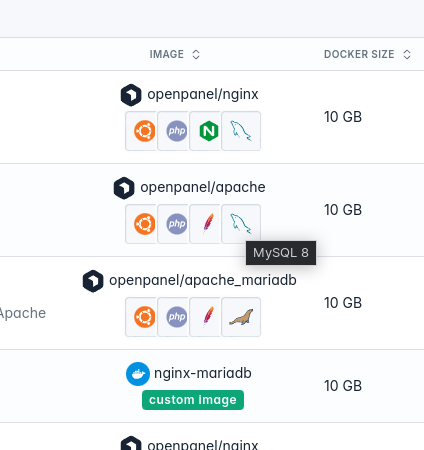Click the openpanel/apache_mariadb image name
The height and width of the screenshot is (450, 424).
pyautogui.click(x=203, y=280)
